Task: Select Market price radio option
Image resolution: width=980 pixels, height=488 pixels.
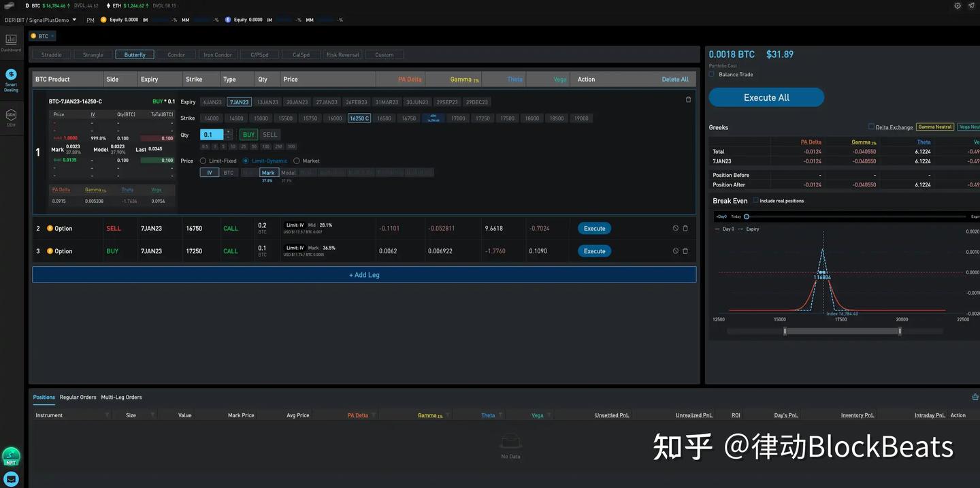Action: [x=297, y=161]
